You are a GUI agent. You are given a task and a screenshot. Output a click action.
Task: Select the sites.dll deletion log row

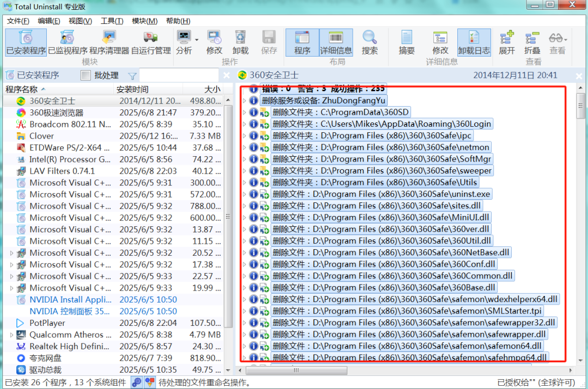point(376,206)
